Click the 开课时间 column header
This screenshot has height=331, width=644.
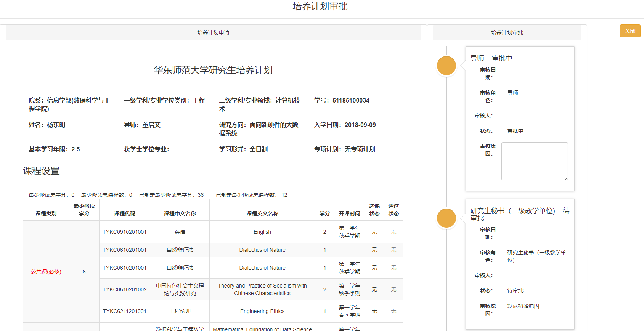pos(349,214)
